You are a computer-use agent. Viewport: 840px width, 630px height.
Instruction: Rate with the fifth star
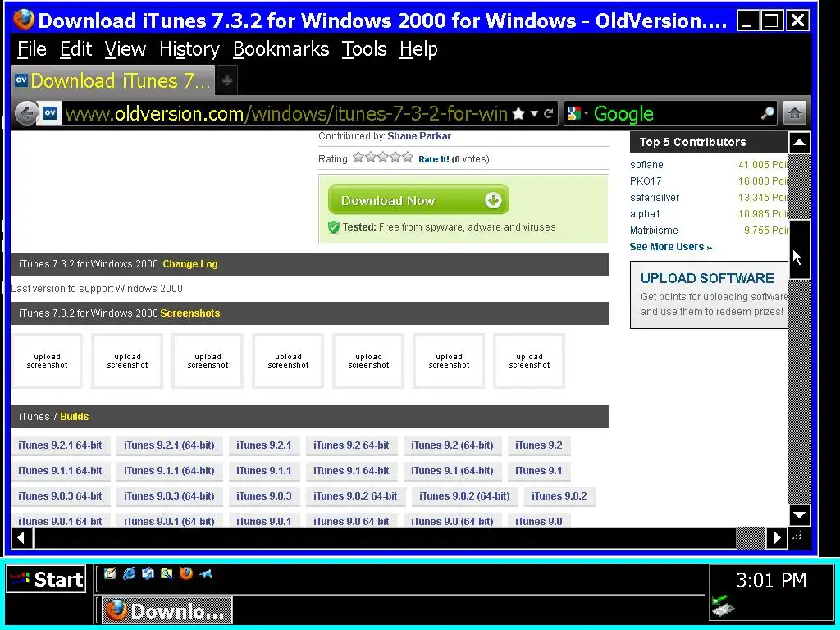point(408,157)
